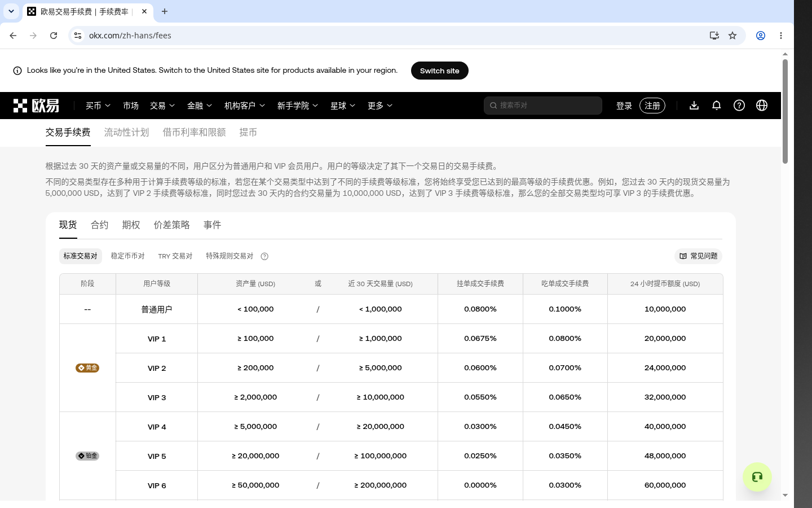
Task: Switch to the 事件 tab
Action: tap(212, 225)
